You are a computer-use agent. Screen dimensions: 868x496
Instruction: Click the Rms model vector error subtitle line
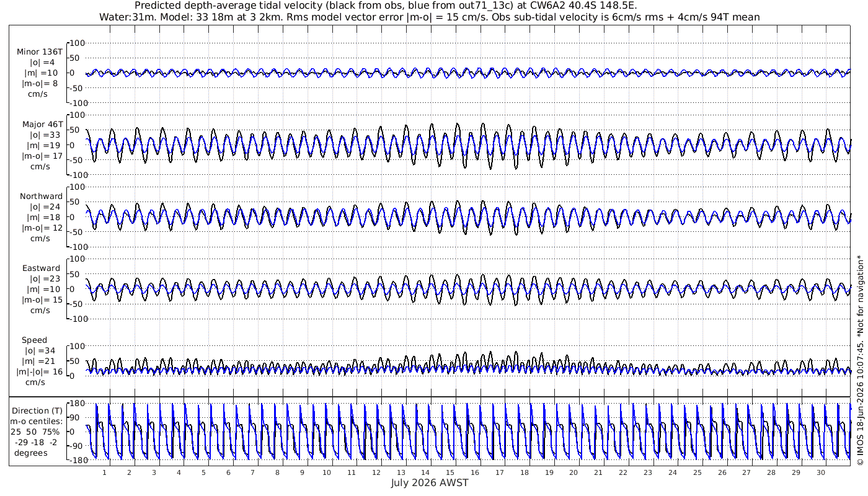click(429, 17)
